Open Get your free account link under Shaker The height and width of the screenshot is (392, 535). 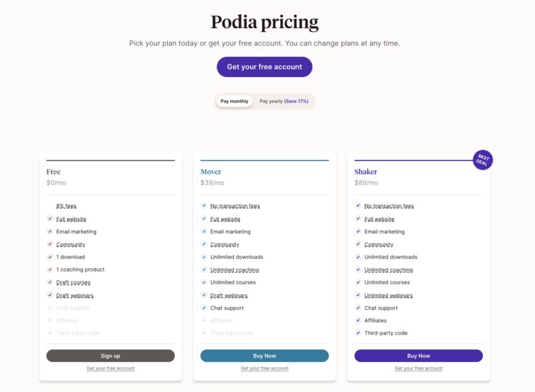coord(419,369)
